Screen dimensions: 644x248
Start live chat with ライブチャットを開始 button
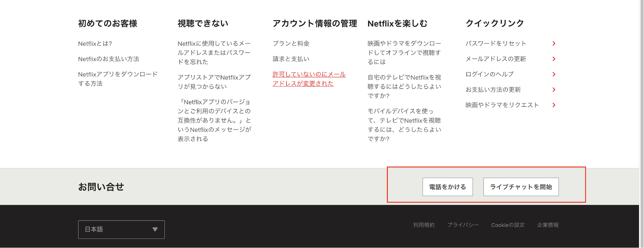point(521,187)
